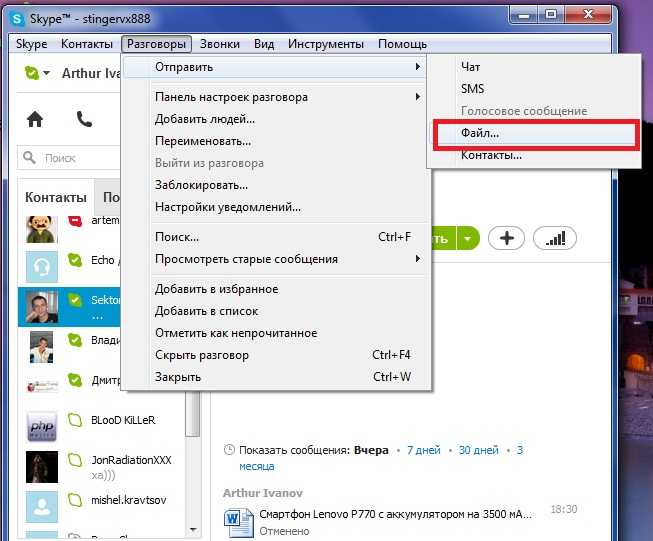
Task: Open Смартфон Lenovo P770 file link
Action: click(395, 514)
